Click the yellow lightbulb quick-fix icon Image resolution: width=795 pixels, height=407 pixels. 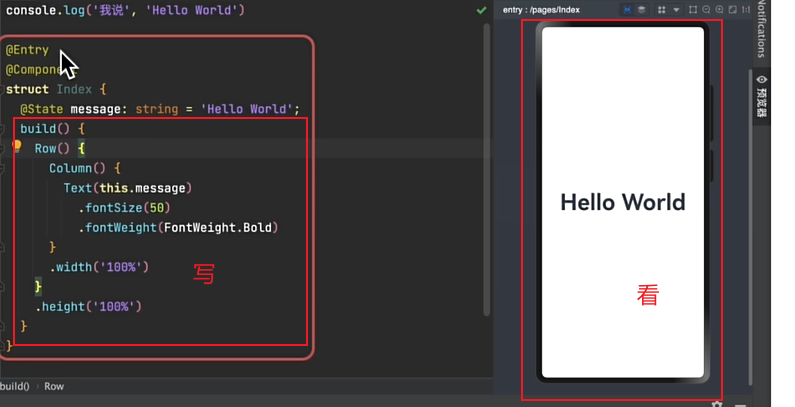[17, 146]
